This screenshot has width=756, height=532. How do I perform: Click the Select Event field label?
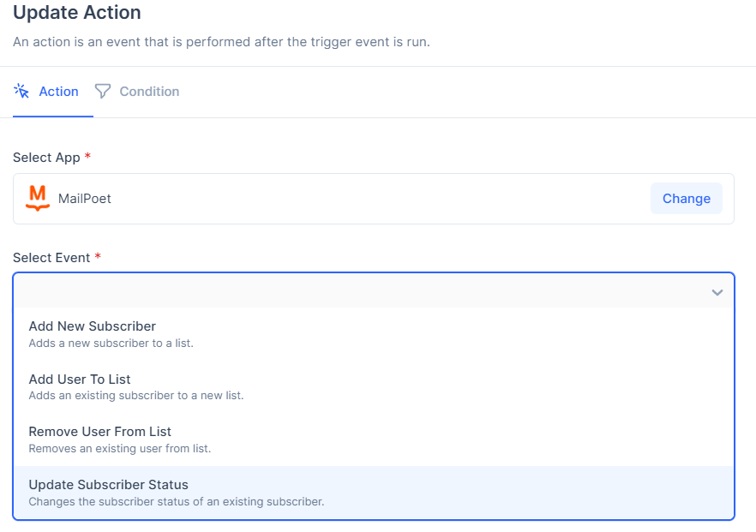(51, 258)
